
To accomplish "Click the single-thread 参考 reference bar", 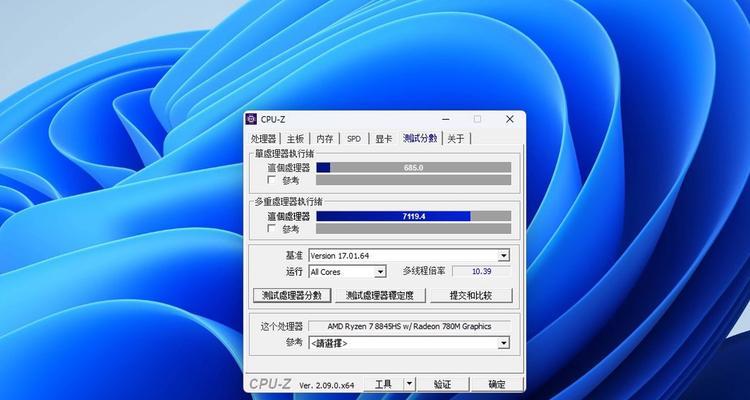I will pyautogui.click(x=414, y=180).
